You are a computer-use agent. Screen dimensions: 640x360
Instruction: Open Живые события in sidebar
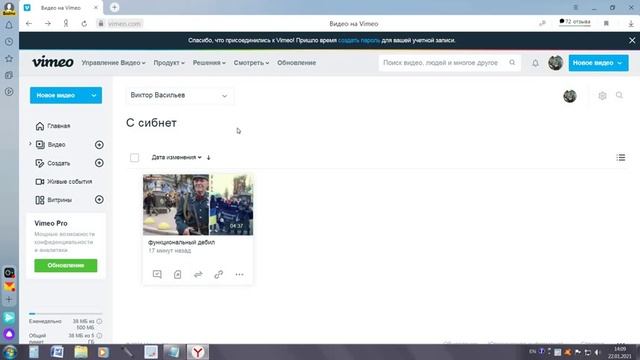pos(64,182)
